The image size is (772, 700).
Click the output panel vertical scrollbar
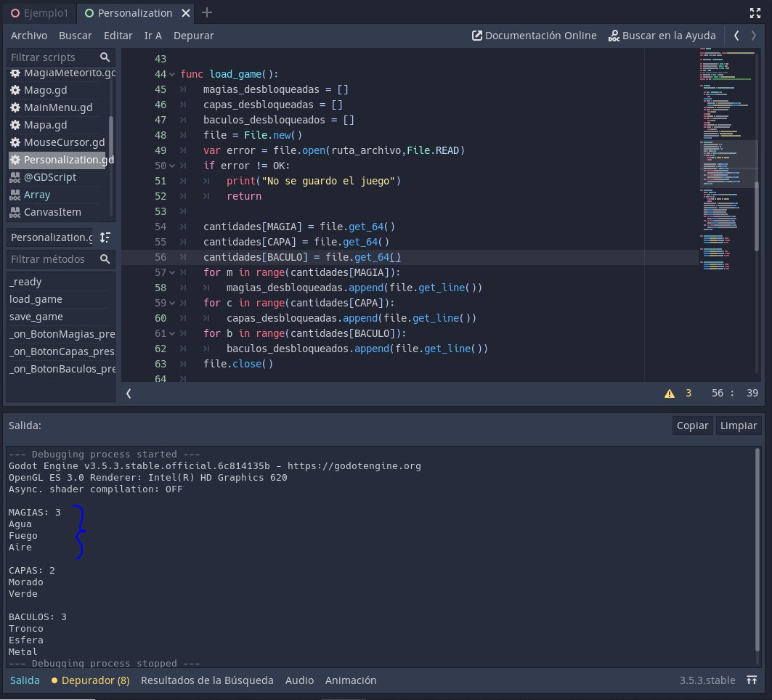[x=757, y=549]
